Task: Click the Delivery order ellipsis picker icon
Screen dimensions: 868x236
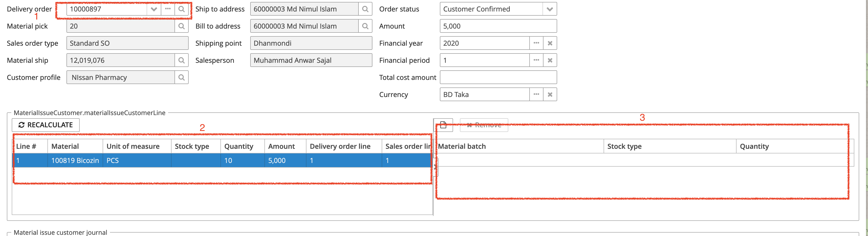Action: [168, 9]
